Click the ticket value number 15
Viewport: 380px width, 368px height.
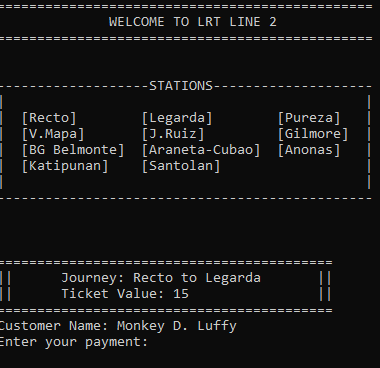coord(181,294)
